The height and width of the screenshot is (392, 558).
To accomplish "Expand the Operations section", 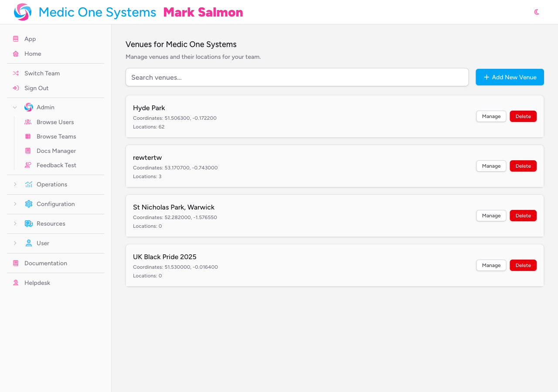I will coord(15,184).
